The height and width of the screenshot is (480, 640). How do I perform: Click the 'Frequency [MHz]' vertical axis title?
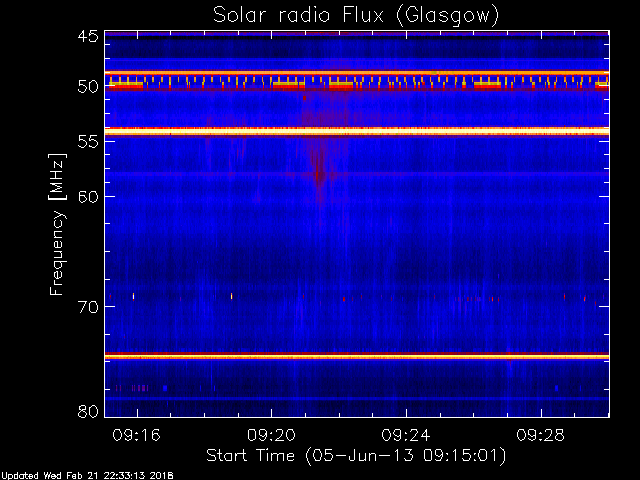57,224
